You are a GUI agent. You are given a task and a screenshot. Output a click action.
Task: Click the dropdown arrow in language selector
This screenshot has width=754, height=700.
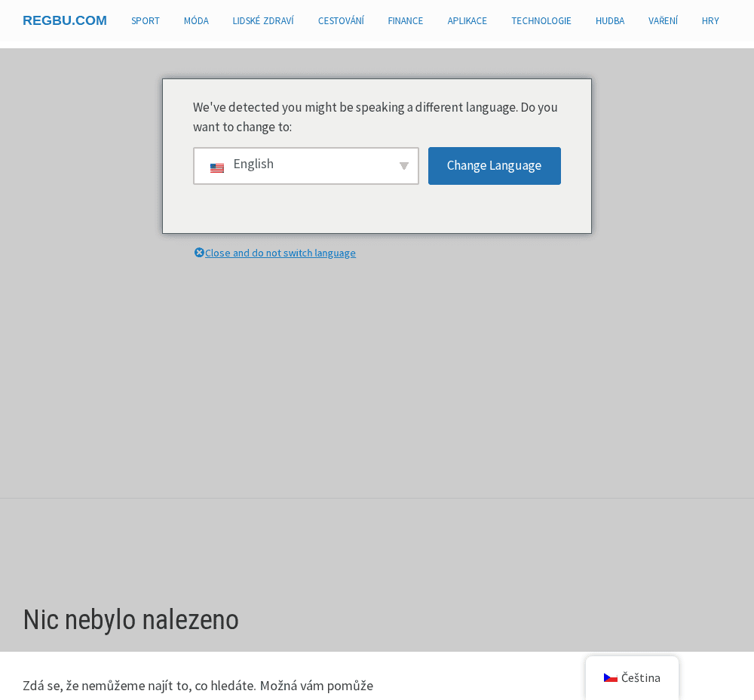404,166
